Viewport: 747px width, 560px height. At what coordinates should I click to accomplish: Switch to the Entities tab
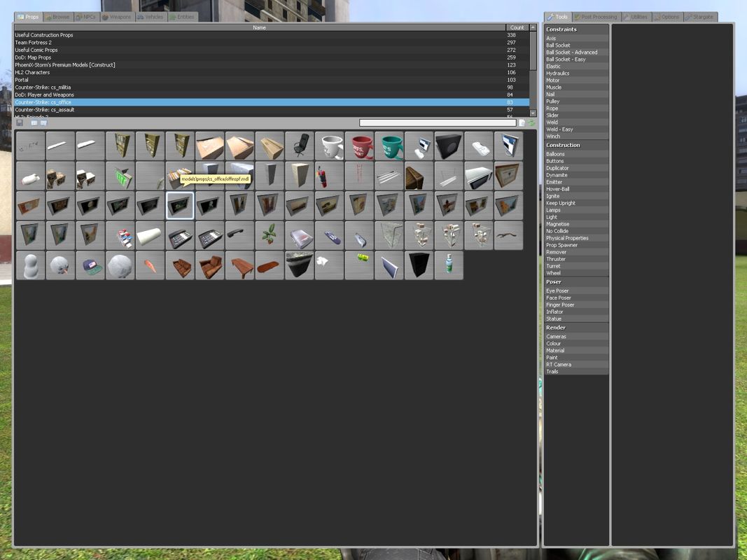(182, 17)
